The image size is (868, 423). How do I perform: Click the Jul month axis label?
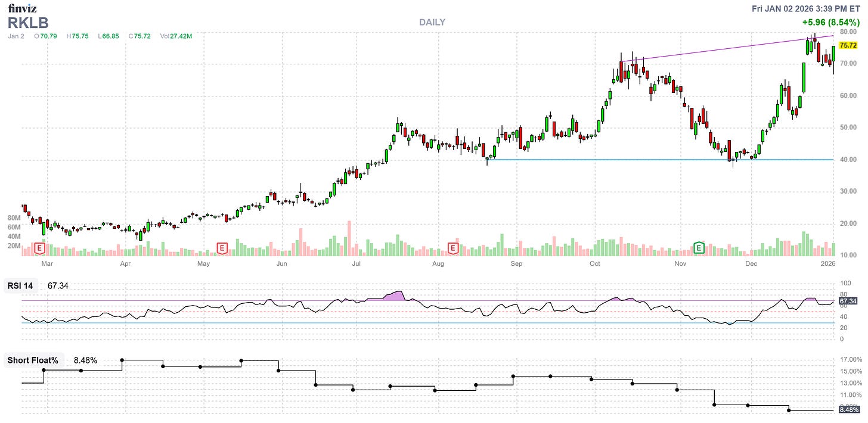pyautogui.click(x=356, y=263)
